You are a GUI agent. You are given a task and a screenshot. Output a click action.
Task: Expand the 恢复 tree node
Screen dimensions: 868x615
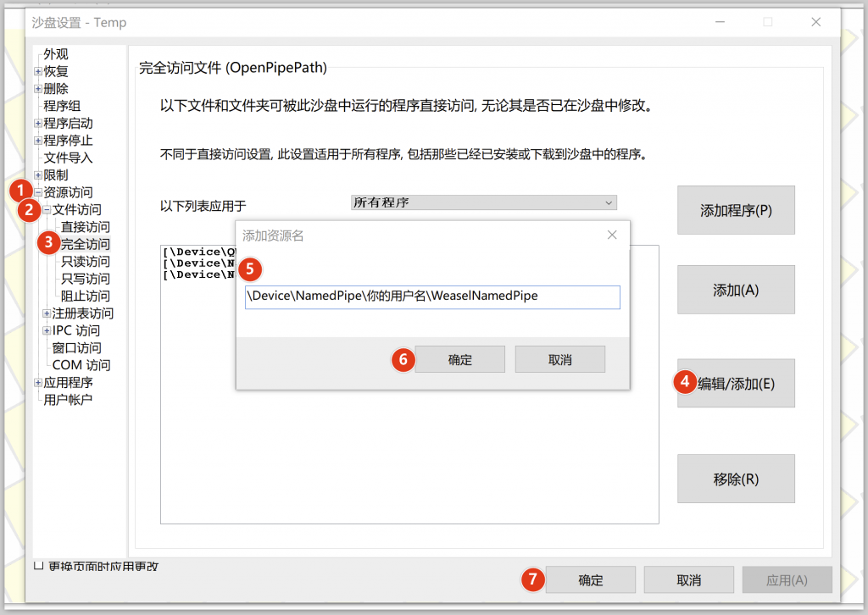point(38,72)
